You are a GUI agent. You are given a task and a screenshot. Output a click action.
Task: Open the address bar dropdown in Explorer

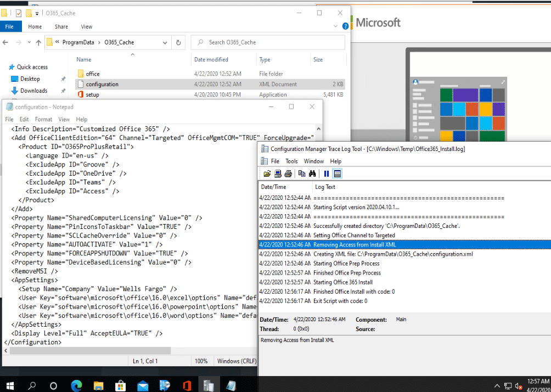pos(164,42)
